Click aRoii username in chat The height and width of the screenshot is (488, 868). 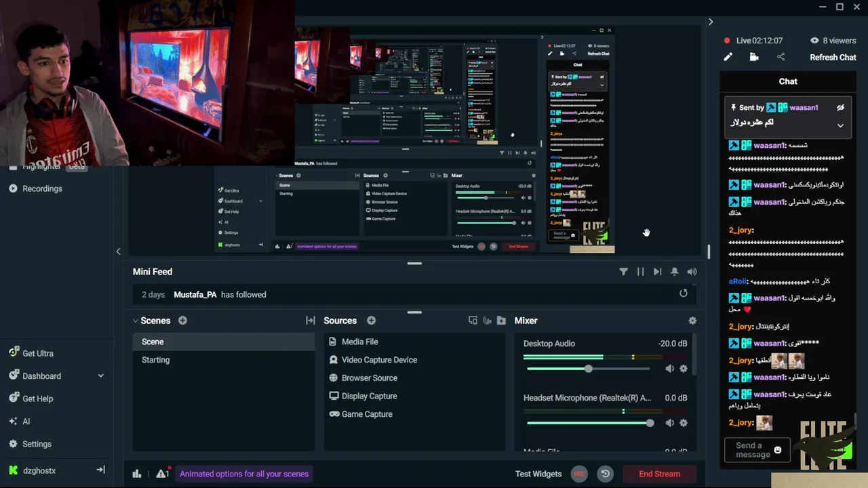coord(738,281)
